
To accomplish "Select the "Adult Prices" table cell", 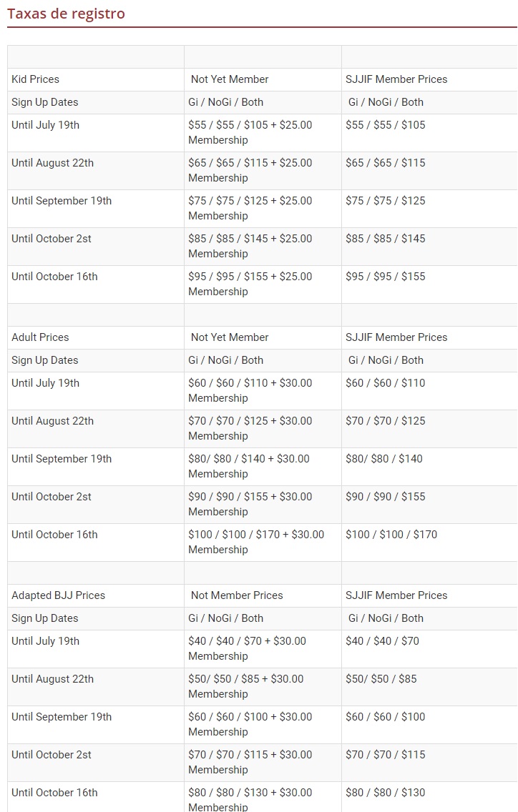I will coord(40,337).
